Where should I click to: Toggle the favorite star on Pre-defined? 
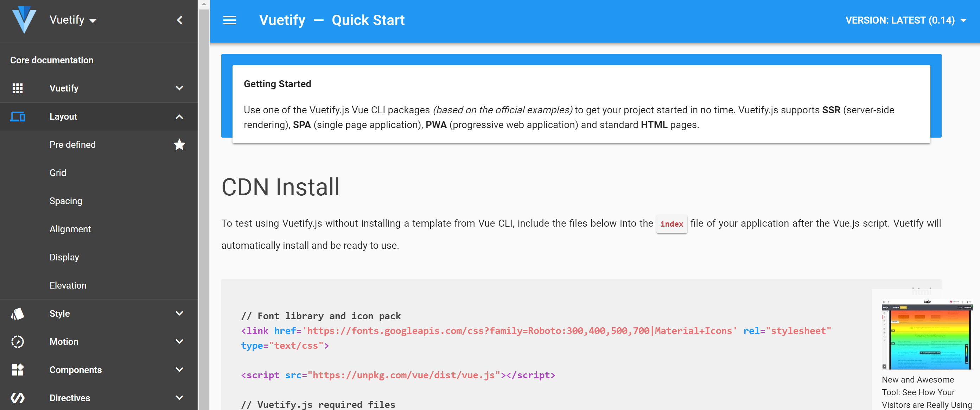pos(179,145)
